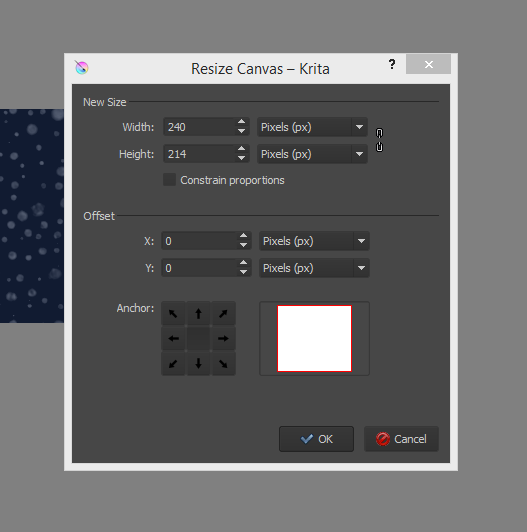
Task: Open Height unit Pixels dropdown
Action: pyautogui.click(x=312, y=154)
